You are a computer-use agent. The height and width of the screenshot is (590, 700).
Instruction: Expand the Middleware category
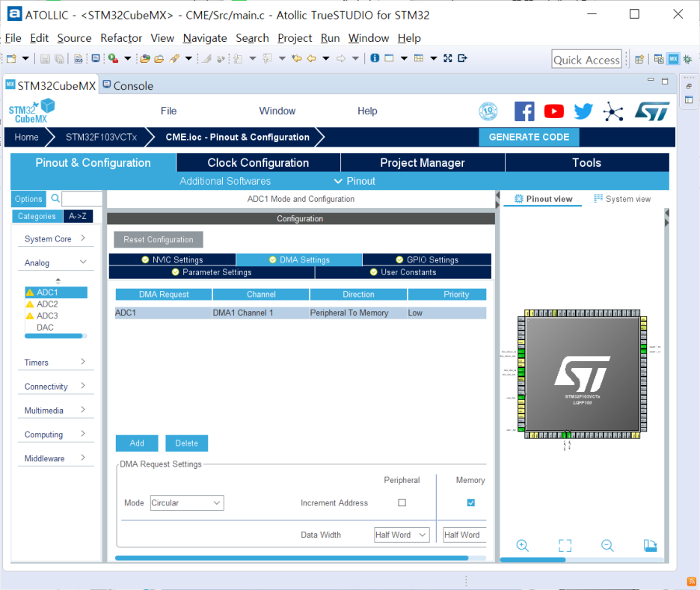click(x=55, y=458)
